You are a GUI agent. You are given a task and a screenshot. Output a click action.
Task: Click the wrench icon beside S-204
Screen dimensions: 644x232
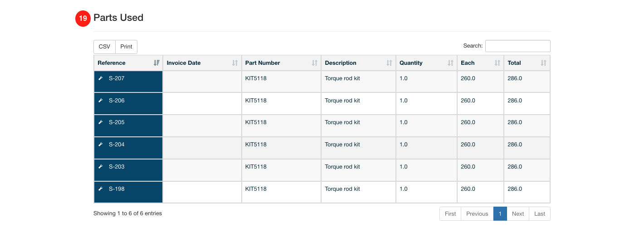[x=101, y=145]
